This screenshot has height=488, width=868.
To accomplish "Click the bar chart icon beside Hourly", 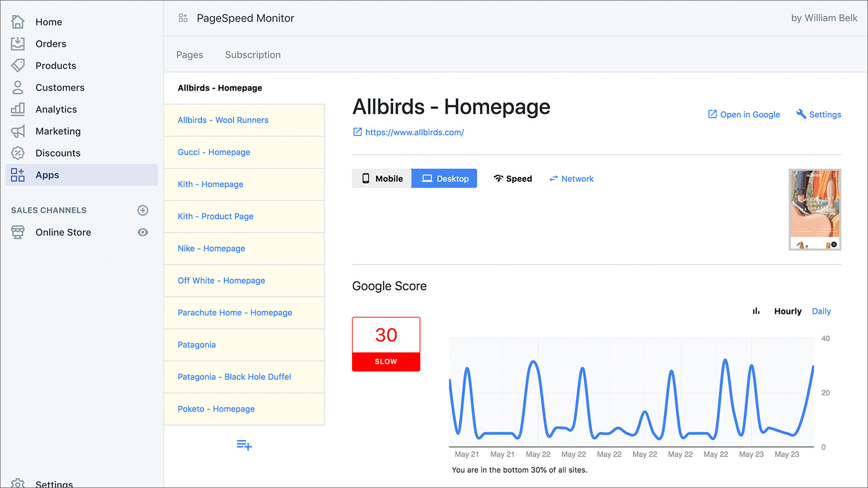I will pyautogui.click(x=756, y=311).
